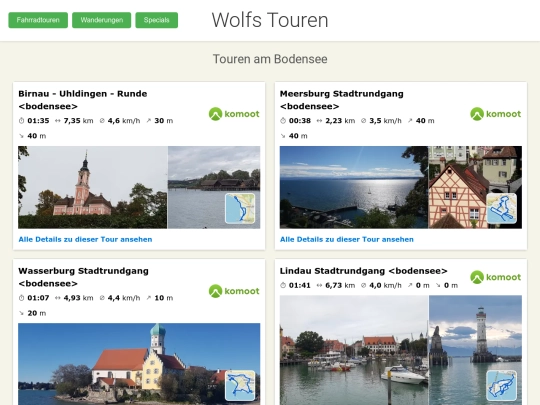Select the 7,35 km distance value

[79, 121]
